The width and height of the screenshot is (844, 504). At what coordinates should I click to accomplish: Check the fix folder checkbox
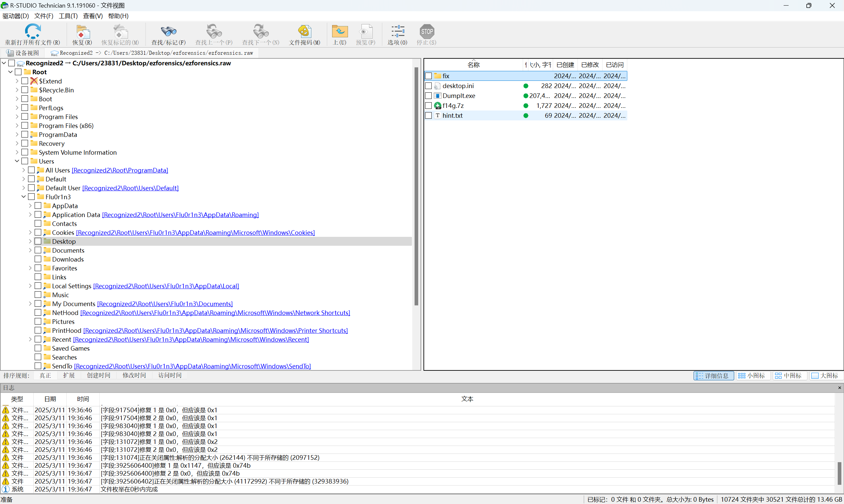pos(428,76)
